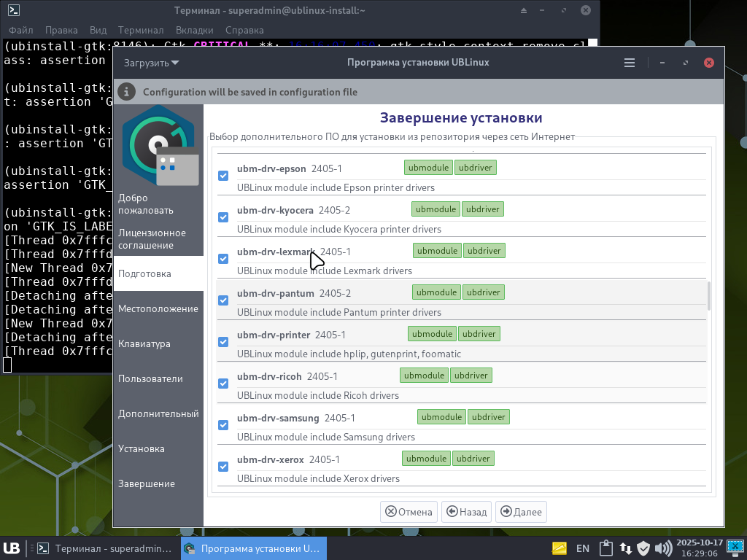Viewport: 747px width, 560px height.
Task: Select Дополнительный step in sidebar
Action: [x=158, y=414]
